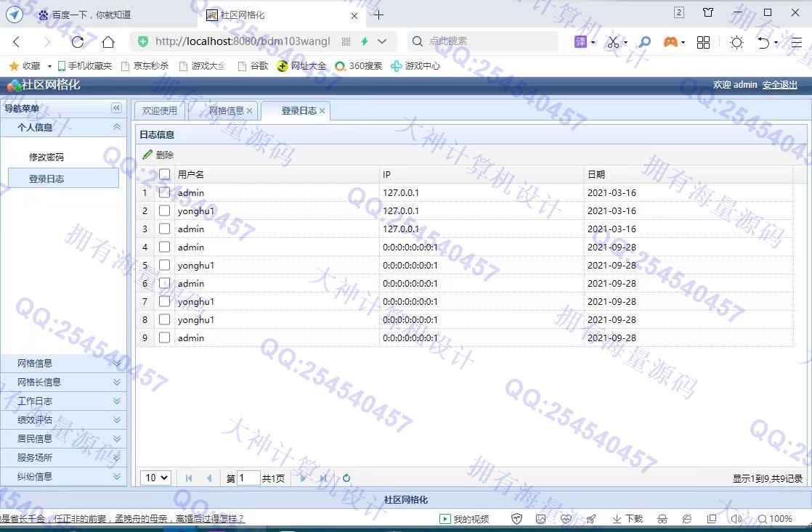Reload the page with the refresh icon

pos(78,42)
